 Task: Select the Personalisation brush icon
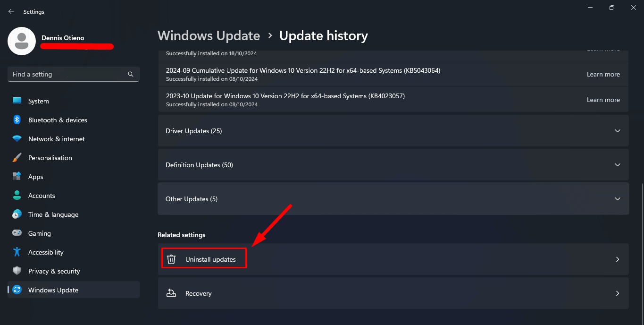[x=17, y=157]
